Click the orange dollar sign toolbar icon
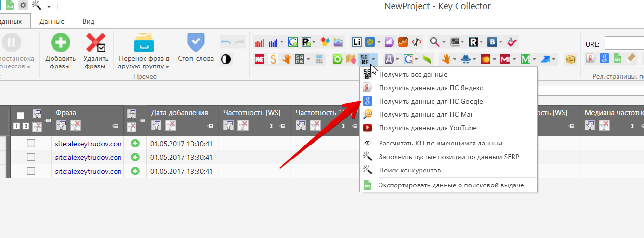 click(273, 59)
